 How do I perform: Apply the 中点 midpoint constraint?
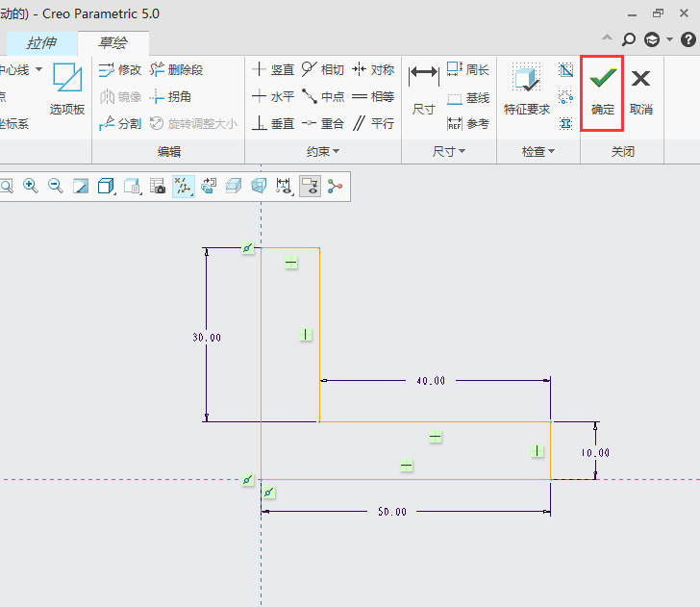pyautogui.click(x=322, y=96)
